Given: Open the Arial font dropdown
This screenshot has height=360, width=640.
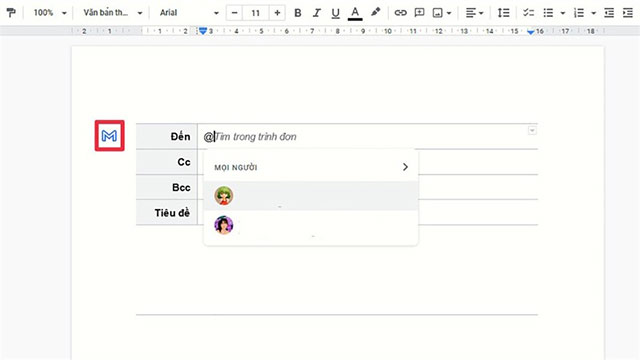Looking at the screenshot, I should (189, 13).
